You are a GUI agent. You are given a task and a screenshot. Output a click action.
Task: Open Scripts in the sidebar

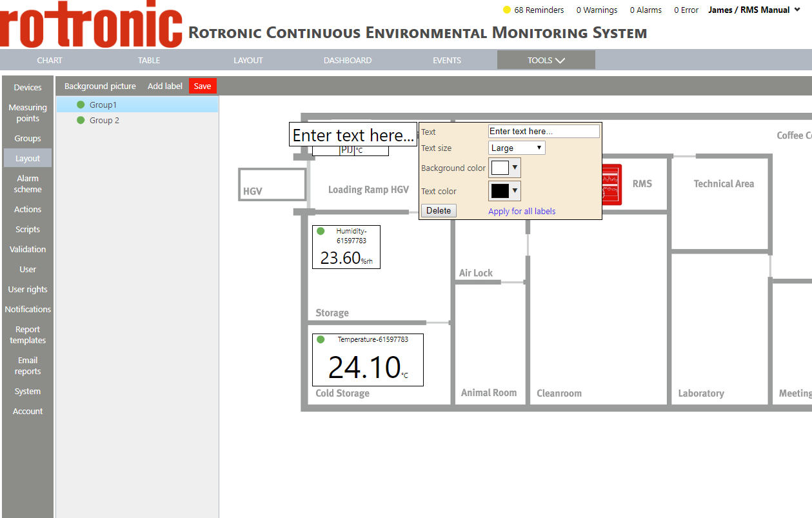tap(28, 229)
